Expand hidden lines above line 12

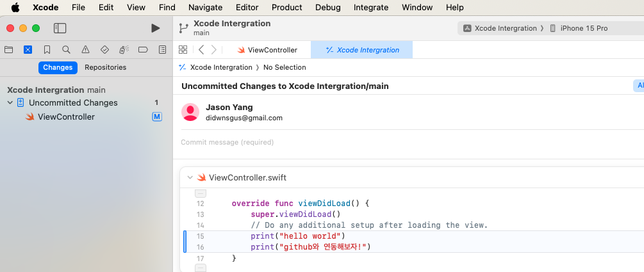point(201,193)
